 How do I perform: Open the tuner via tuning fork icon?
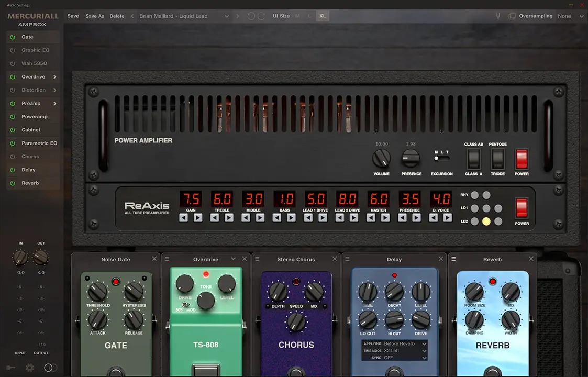coord(498,16)
